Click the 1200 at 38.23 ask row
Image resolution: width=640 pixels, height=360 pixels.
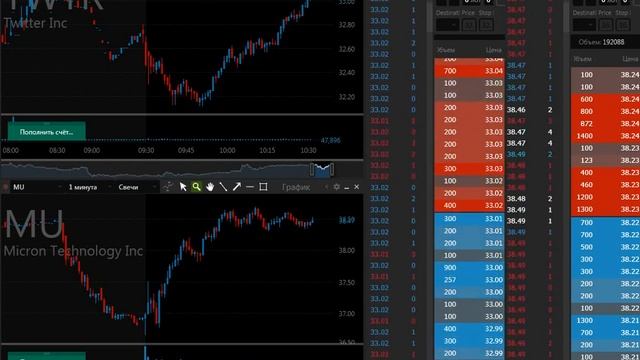pos(605,197)
